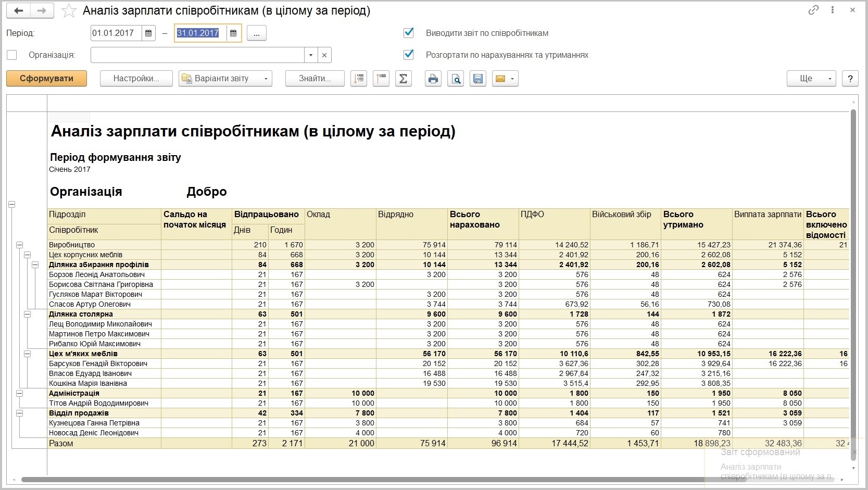Screen dimensions: 868x490
Task: Open help with the question mark button
Action: (x=850, y=79)
